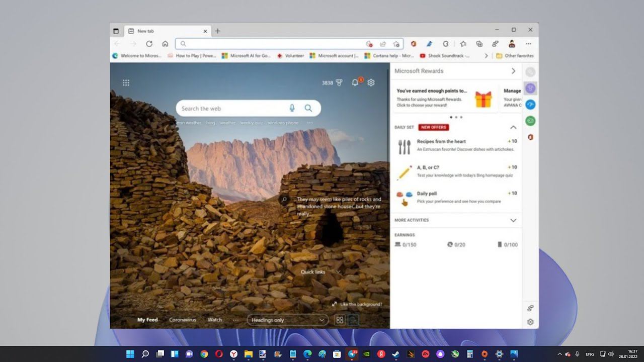Viewport: 644px width, 362px height.
Task: Expand the Quick links chevron
Action: click(x=338, y=272)
